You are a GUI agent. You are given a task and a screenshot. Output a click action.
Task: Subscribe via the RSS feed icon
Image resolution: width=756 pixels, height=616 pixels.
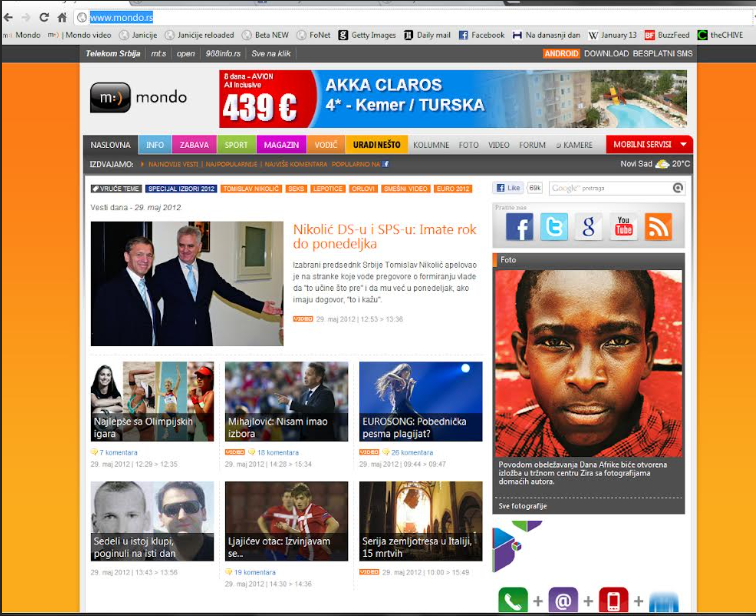[658, 227]
